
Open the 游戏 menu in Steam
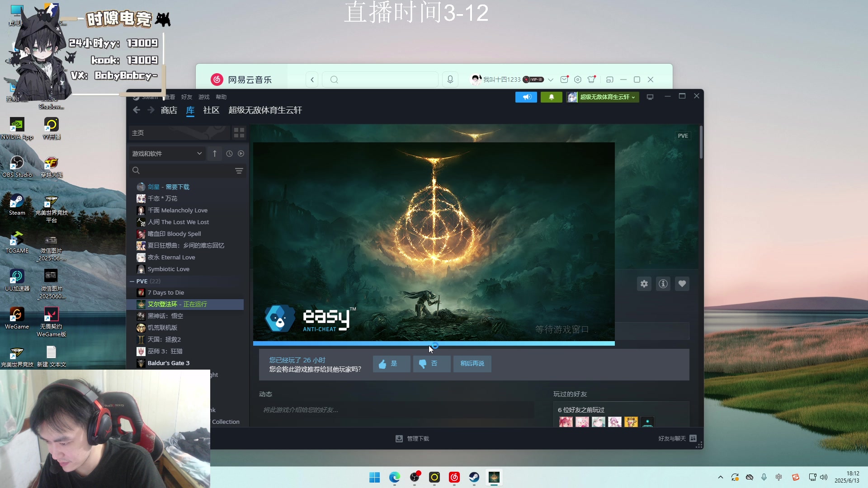coord(204,97)
